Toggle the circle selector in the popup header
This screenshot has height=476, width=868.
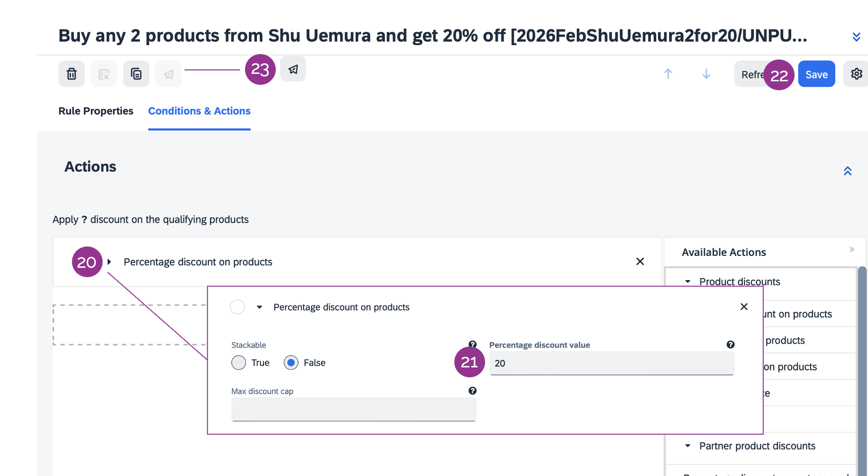pyautogui.click(x=238, y=307)
